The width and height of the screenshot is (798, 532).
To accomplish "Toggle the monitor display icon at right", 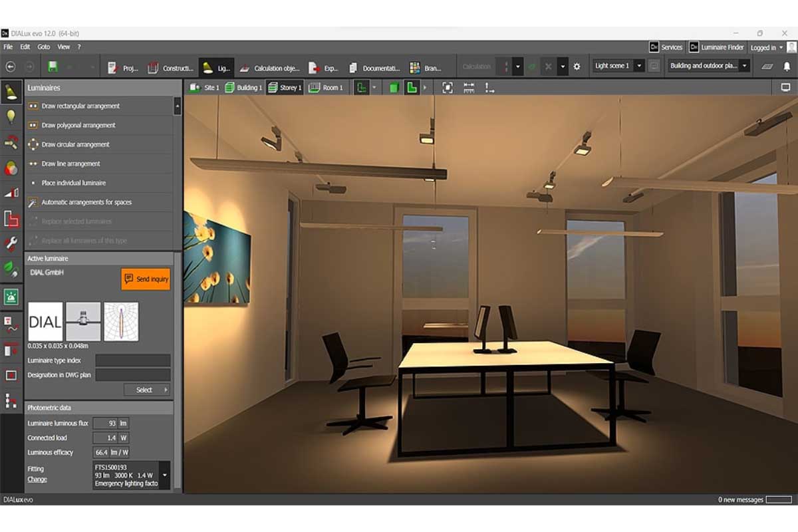I will pyautogui.click(x=785, y=88).
